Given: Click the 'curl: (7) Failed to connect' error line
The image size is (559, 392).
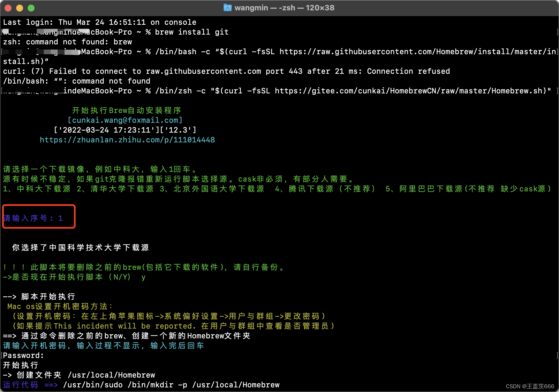Looking at the screenshot, I should pos(226,71).
